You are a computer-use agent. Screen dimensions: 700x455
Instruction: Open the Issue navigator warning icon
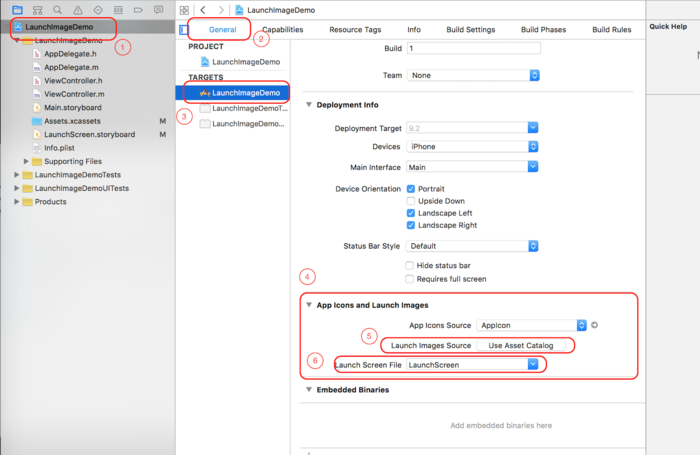pyautogui.click(x=78, y=10)
